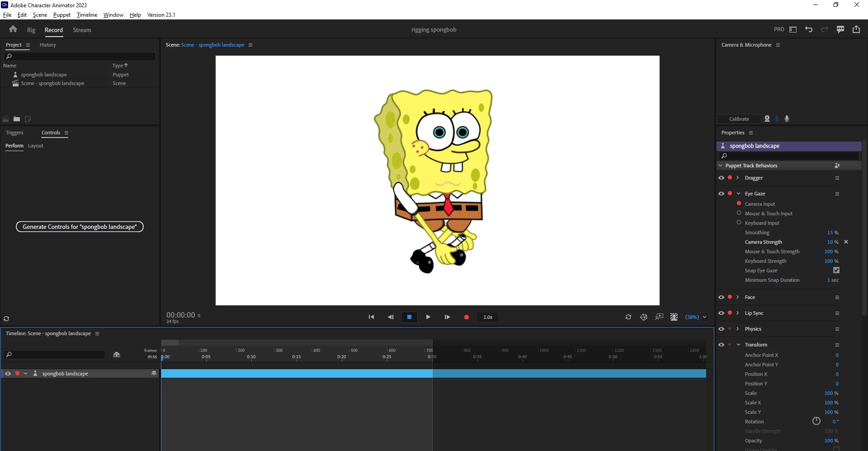Viewport: 868px width, 451px height.
Task: Disarm the Eye Gaze red record dot
Action: point(730,193)
